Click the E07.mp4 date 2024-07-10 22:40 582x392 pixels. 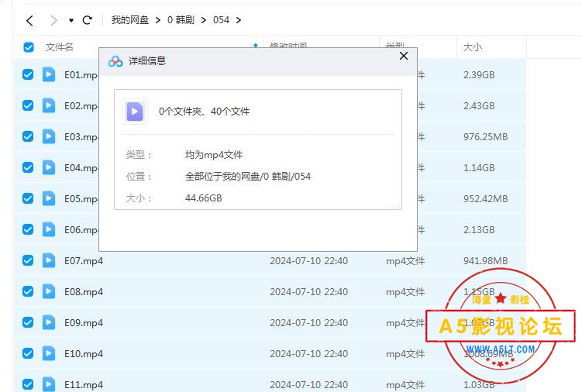tap(308, 261)
